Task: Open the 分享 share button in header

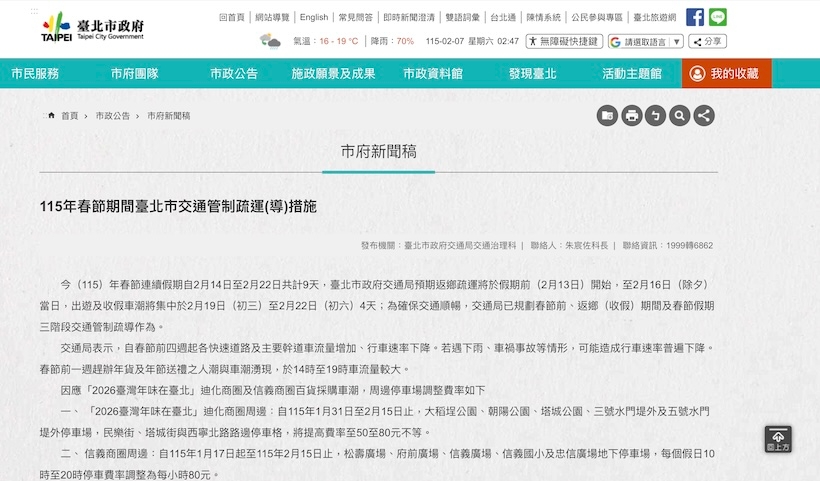Action: click(708, 41)
